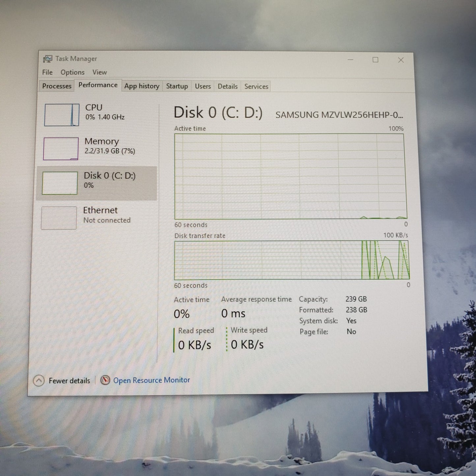This screenshot has height=476, width=476.
Task: Click the Resource Monitor gauge icon
Action: coord(105,380)
